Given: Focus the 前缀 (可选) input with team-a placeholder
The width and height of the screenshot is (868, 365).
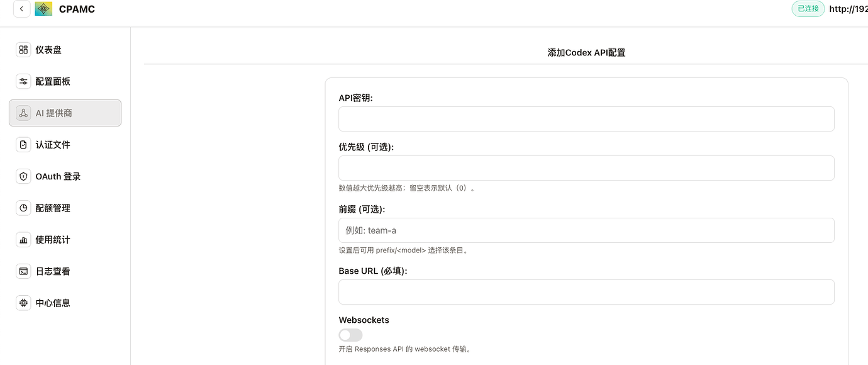Looking at the screenshot, I should 586,230.
